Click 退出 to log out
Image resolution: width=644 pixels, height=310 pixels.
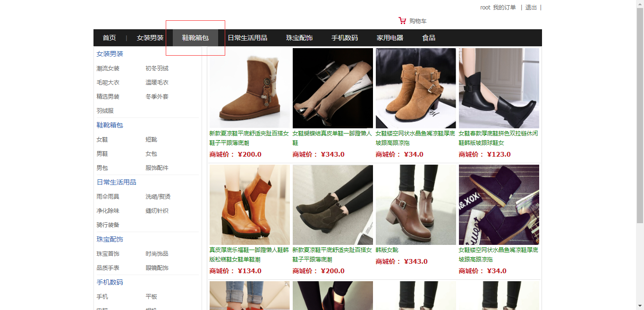click(x=531, y=8)
